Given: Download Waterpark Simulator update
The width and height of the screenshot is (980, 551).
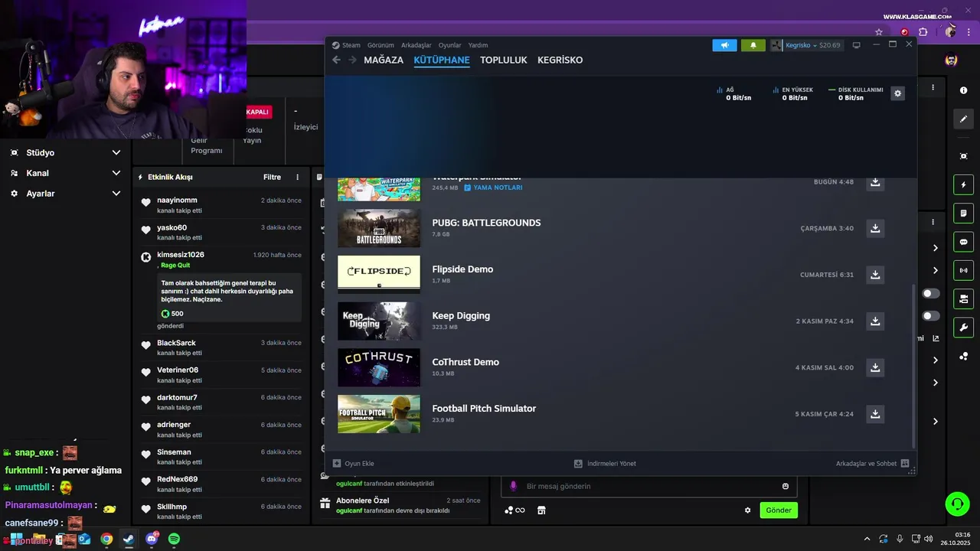Looking at the screenshot, I should 875,182.
